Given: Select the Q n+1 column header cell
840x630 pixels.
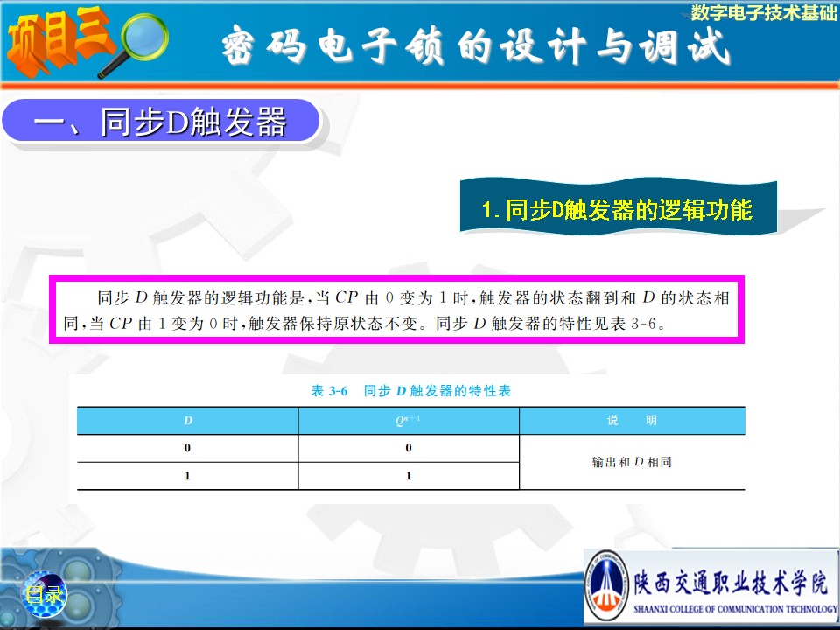Looking at the screenshot, I should 408,421.
